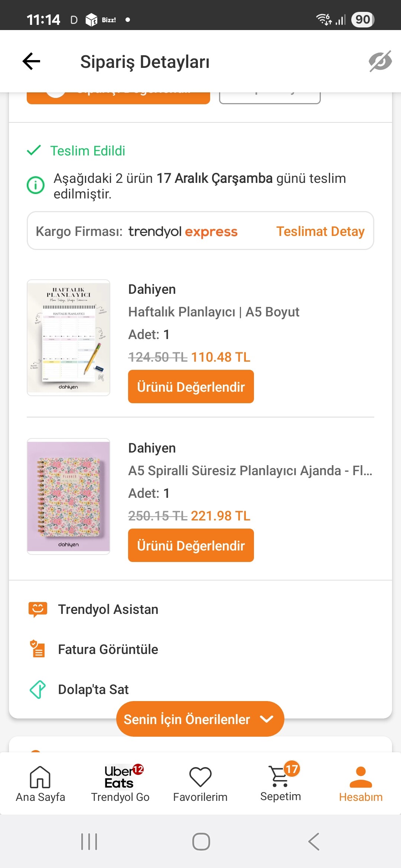Open Favorilerim heart icon

tap(200, 777)
